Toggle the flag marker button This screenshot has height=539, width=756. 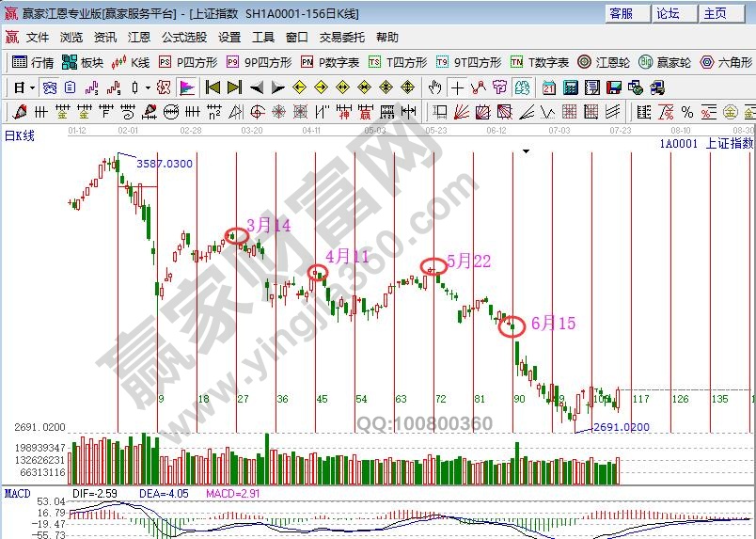[186, 87]
